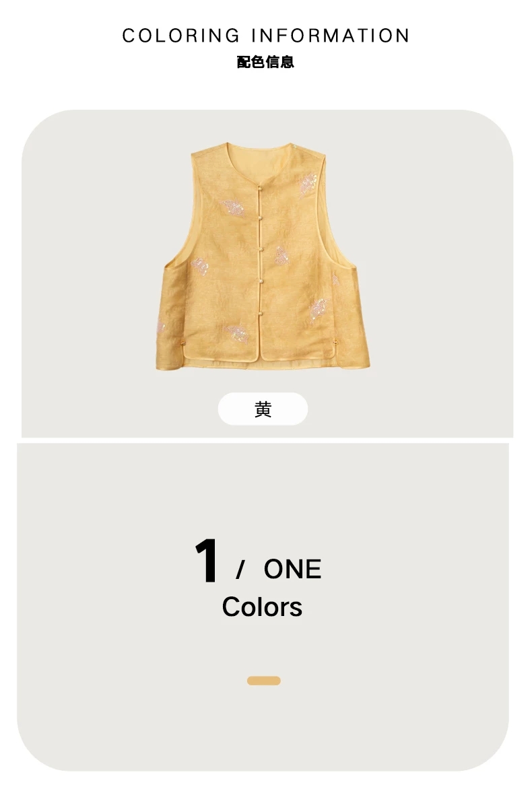Click the slash between "1" and "ONE"
Viewport: 532px width, 789px height.
coord(240,570)
